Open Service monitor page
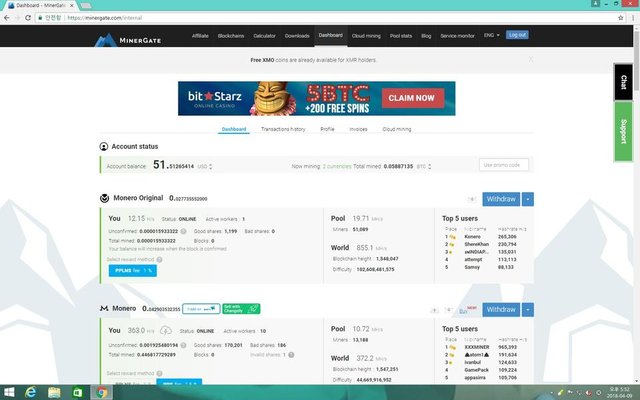 click(457, 36)
